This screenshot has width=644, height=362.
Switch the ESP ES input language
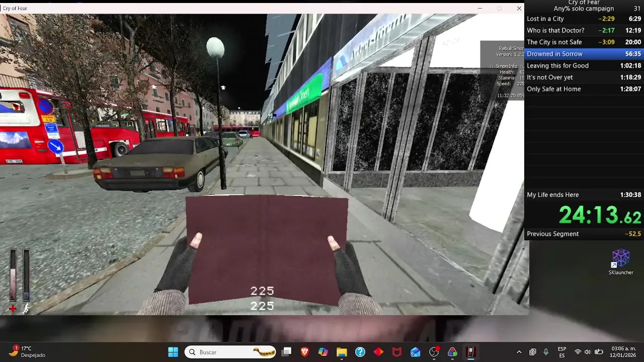[x=562, y=352]
